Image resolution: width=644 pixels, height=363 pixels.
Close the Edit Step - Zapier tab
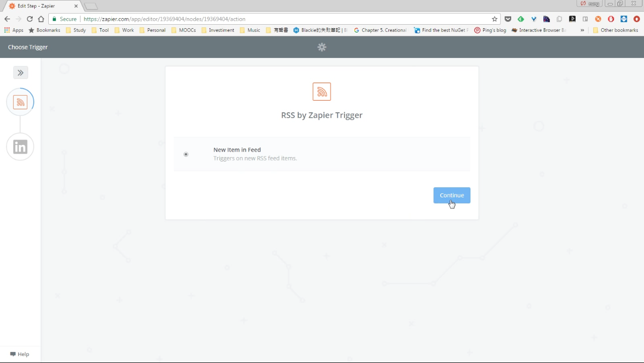point(75,6)
